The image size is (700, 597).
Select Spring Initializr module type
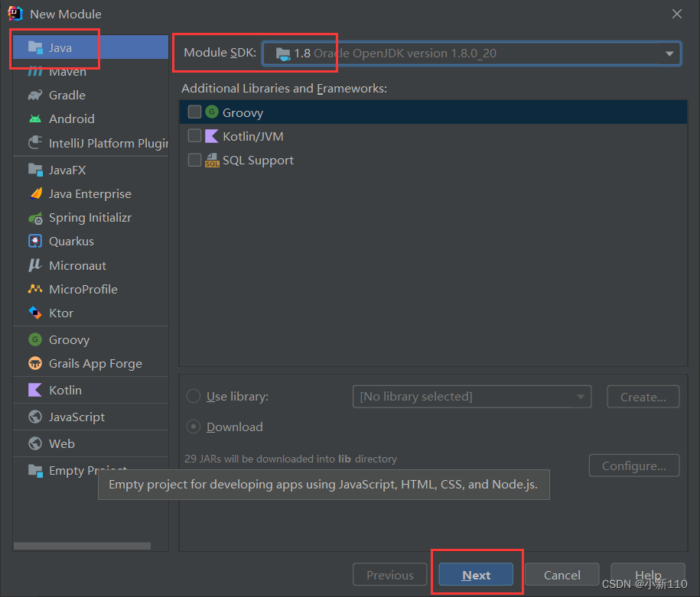pyautogui.click(x=90, y=218)
